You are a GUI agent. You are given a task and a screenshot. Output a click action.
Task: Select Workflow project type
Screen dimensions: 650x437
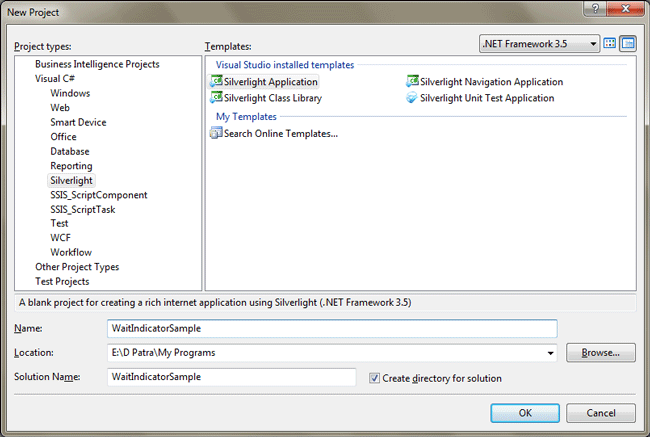pyautogui.click(x=71, y=252)
